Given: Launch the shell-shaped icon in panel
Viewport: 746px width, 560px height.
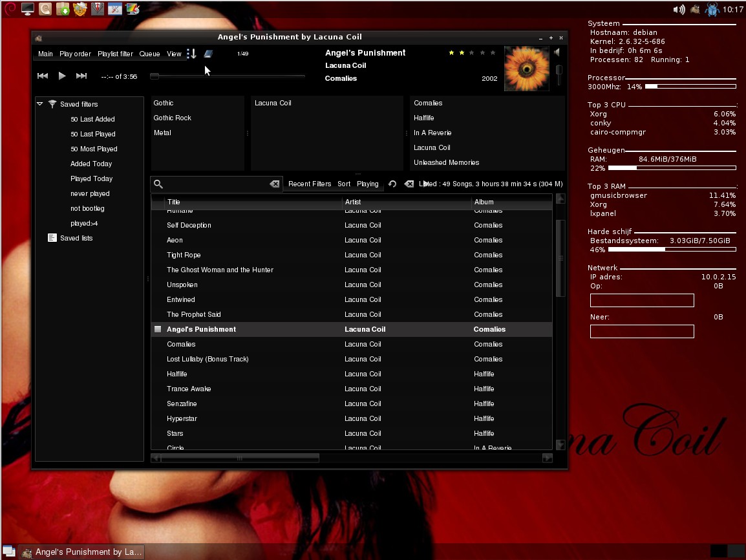Looking at the screenshot, I should click(x=45, y=8).
